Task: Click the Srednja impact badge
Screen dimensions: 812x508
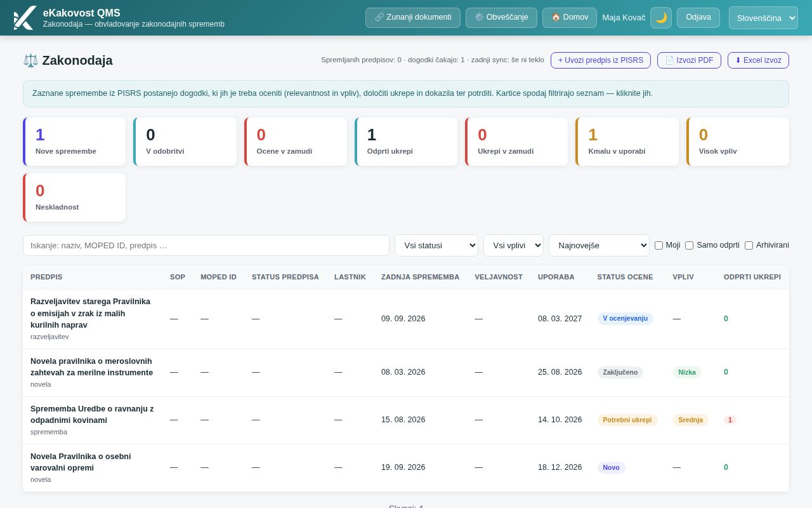Action: pyautogui.click(x=690, y=420)
